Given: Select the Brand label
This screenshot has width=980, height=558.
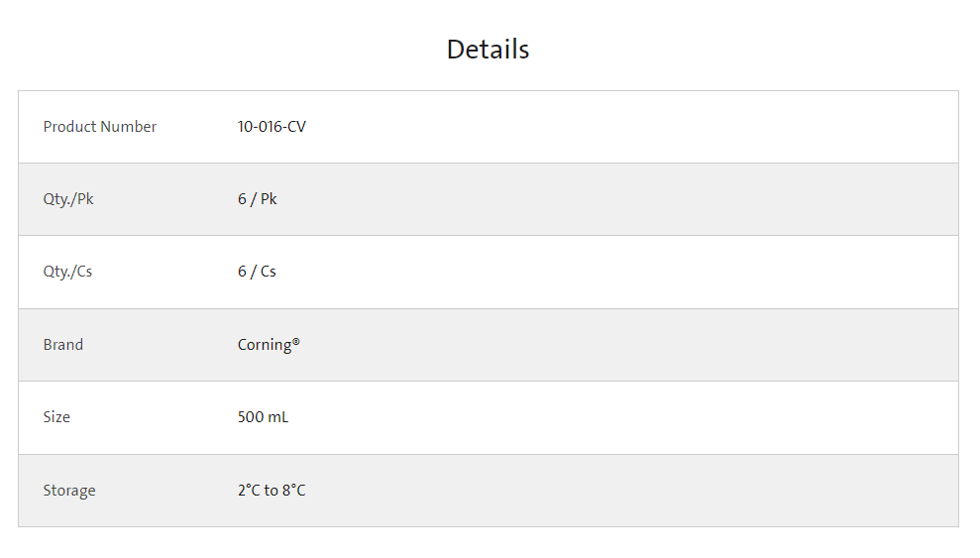Looking at the screenshot, I should coord(63,345).
